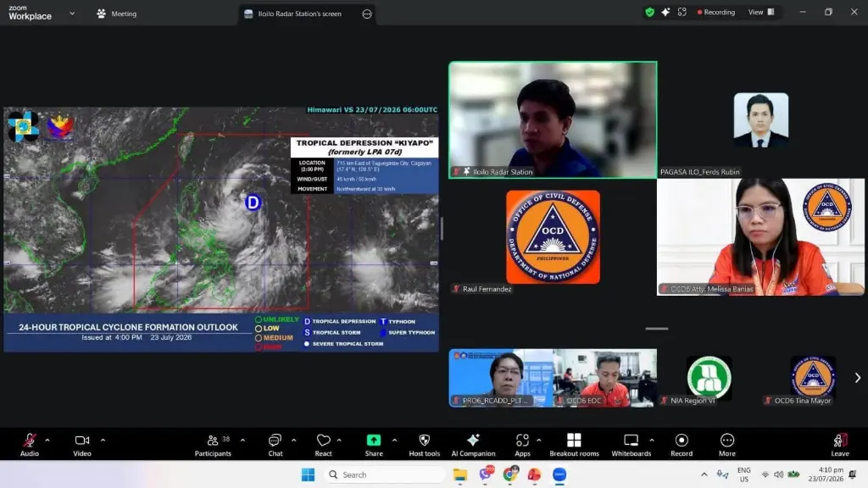Show next page of participant thumbnails
This screenshot has width=868, height=488.
point(858,378)
